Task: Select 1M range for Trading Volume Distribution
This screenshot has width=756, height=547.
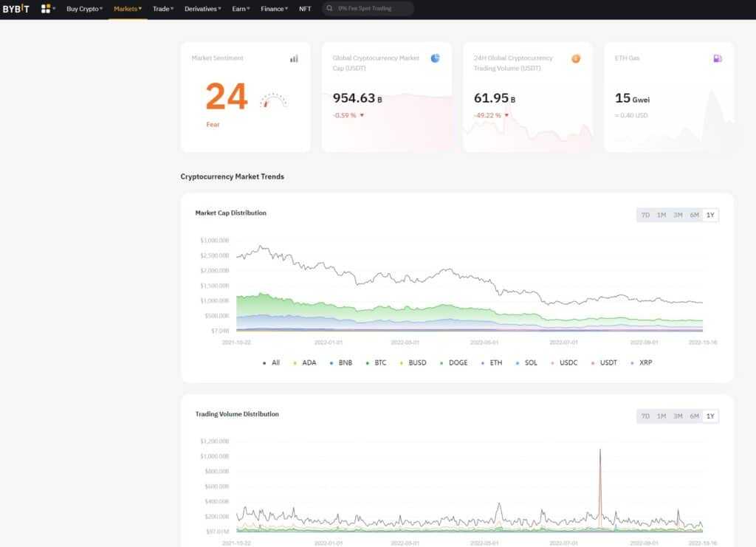Action: pos(661,416)
